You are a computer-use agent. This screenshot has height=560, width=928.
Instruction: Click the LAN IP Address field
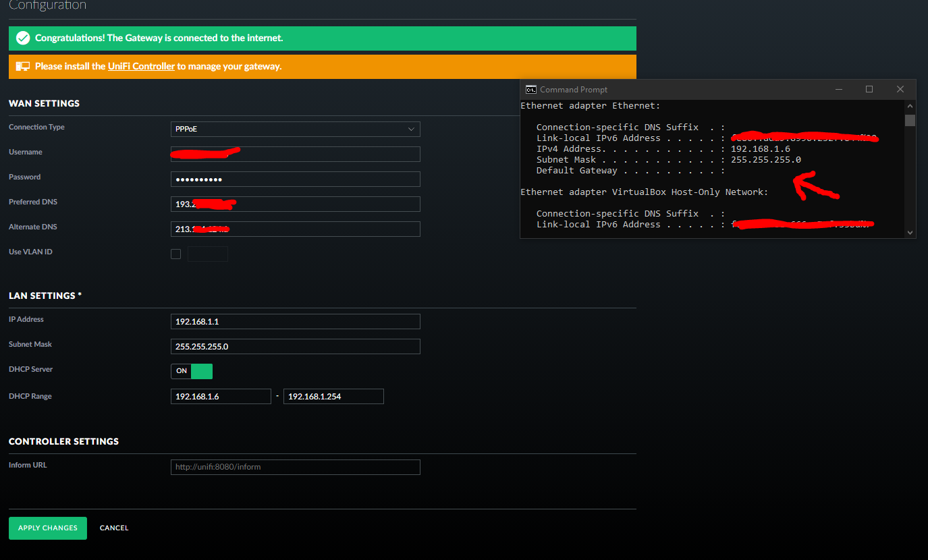click(x=295, y=322)
